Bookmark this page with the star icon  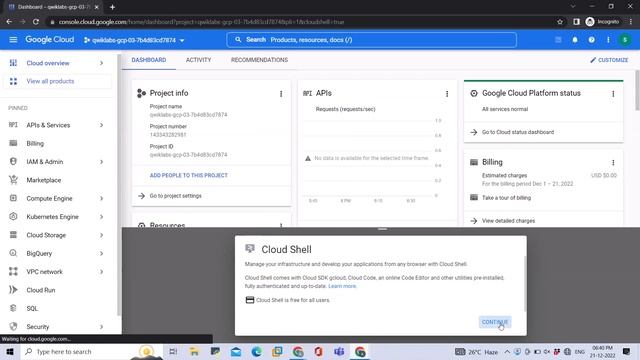tap(560, 22)
